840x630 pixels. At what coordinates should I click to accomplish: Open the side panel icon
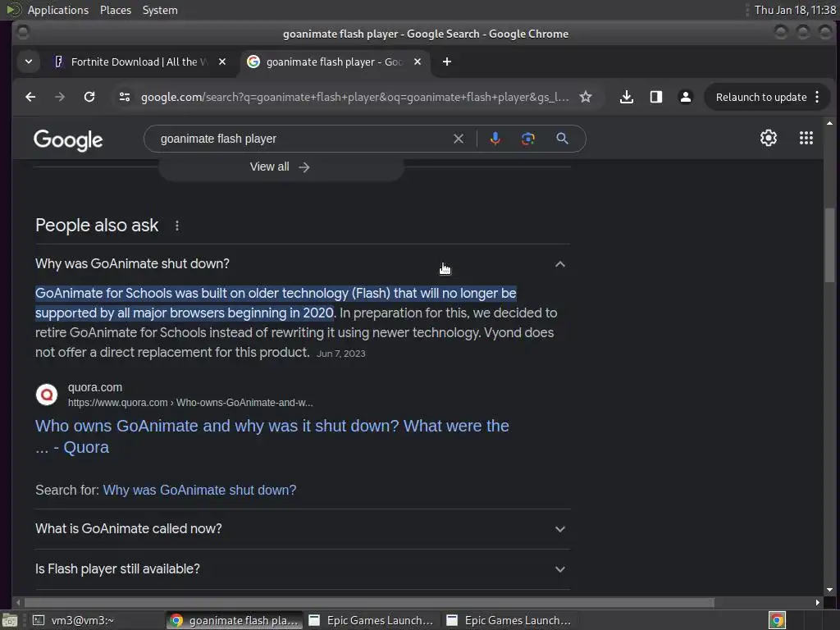click(655, 97)
